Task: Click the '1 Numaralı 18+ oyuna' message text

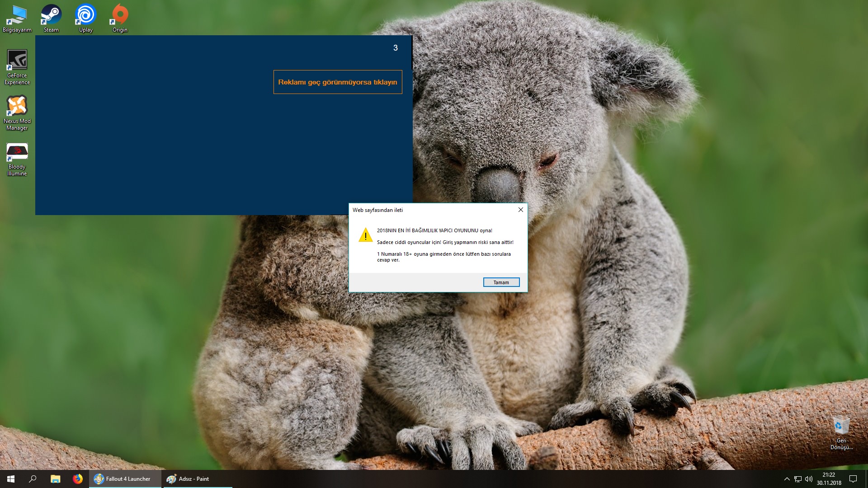Action: 444,257
